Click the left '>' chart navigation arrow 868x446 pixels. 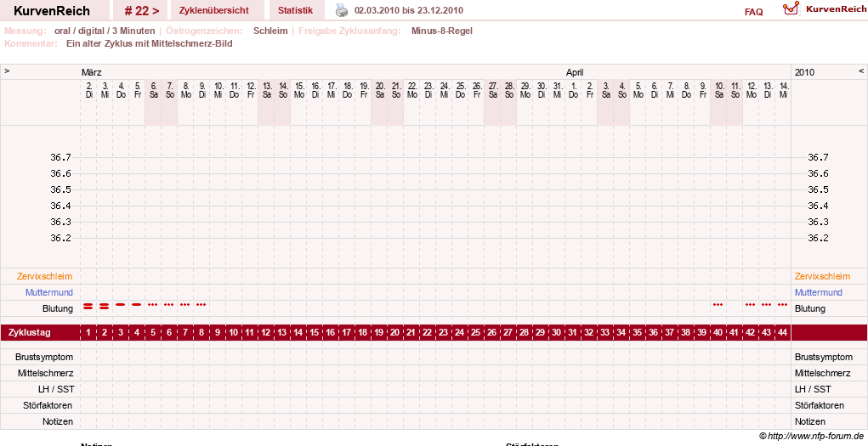7,71
